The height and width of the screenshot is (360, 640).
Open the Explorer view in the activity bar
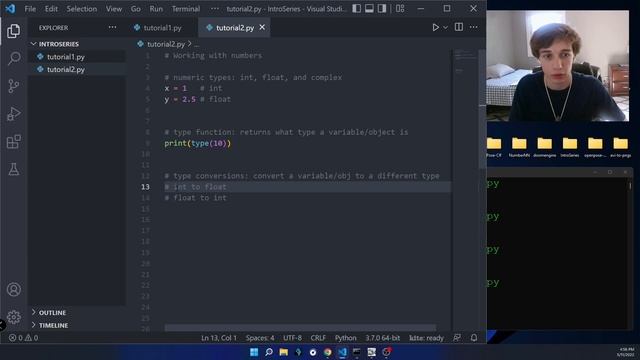click(13, 31)
